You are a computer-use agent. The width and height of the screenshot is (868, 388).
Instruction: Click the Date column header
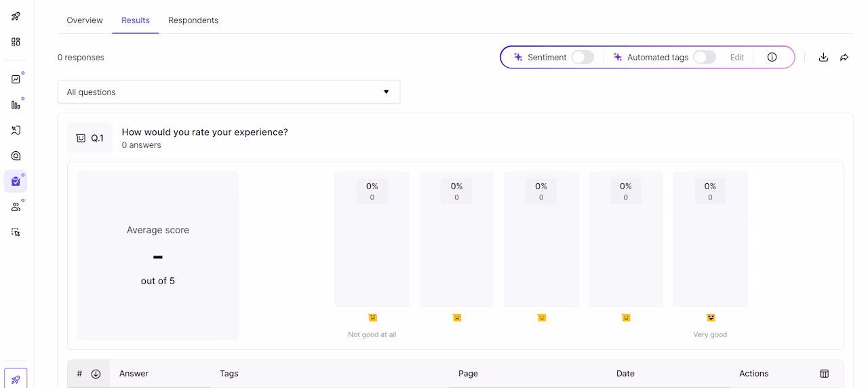click(625, 374)
